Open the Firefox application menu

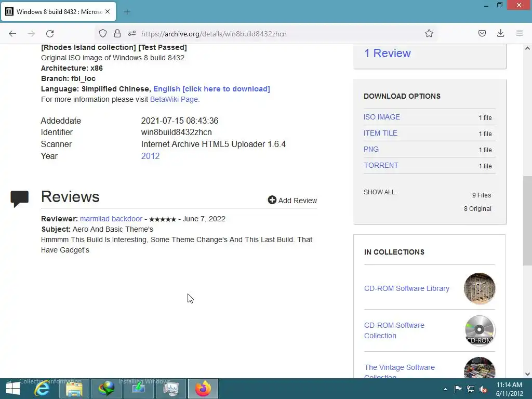click(x=520, y=33)
